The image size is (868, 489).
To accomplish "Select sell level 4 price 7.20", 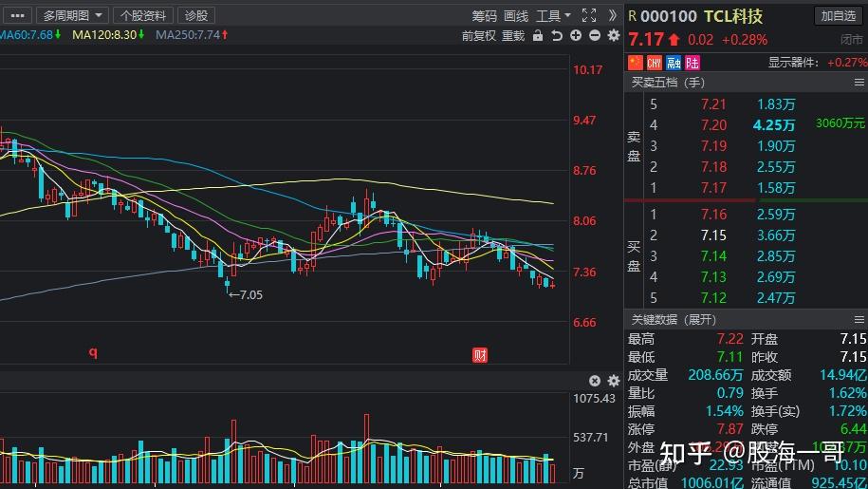I will [x=713, y=125].
